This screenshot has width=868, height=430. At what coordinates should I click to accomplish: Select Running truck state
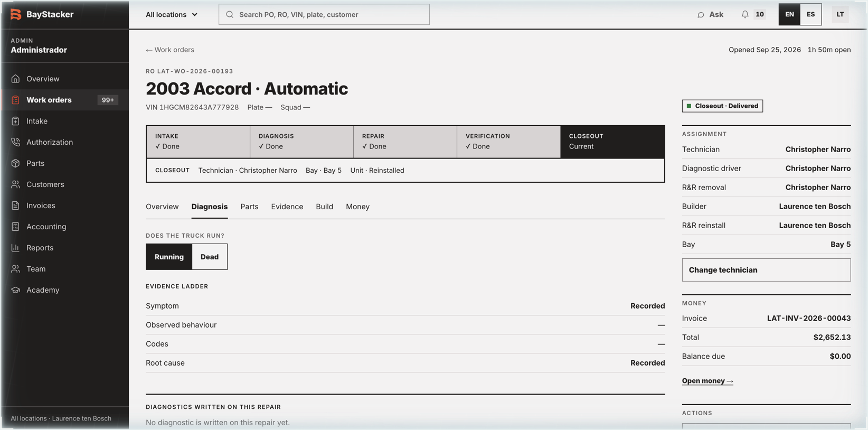(169, 257)
